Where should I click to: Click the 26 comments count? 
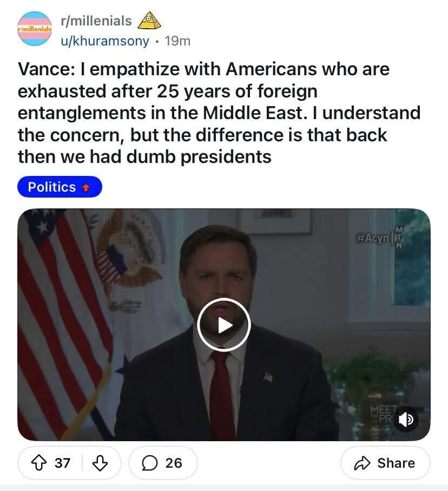click(174, 463)
